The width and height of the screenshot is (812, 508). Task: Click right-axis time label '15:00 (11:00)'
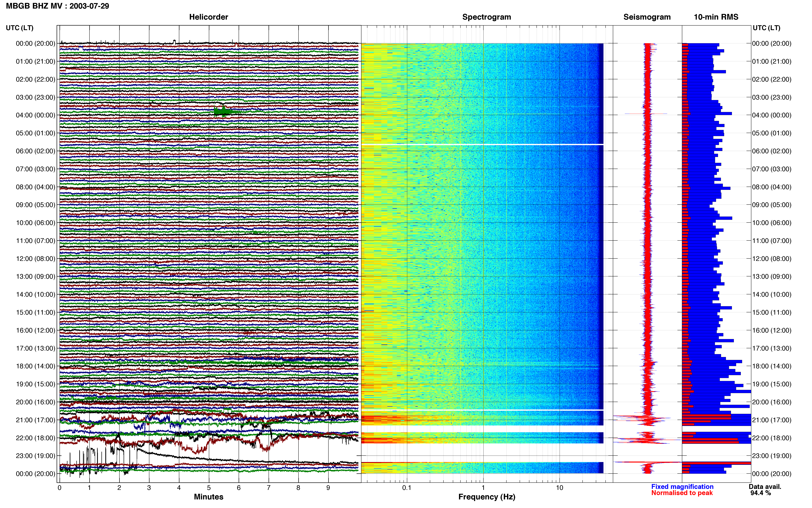tap(772, 313)
